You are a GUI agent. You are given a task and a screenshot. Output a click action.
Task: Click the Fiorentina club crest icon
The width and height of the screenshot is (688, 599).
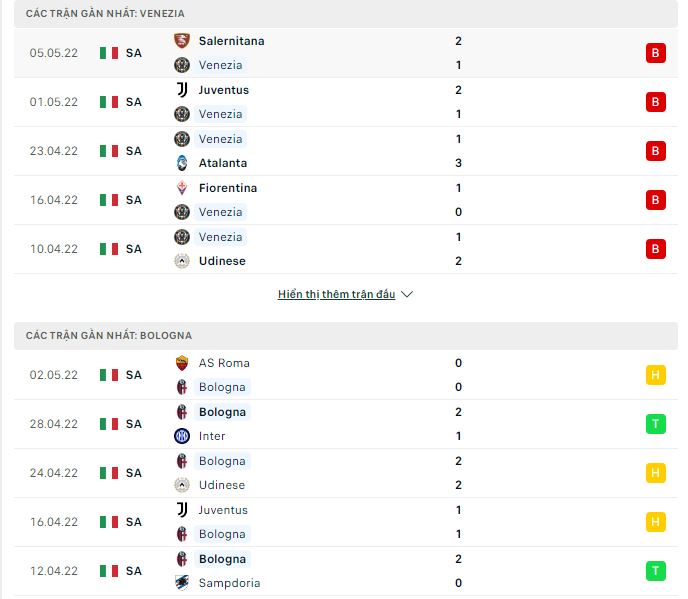click(182, 188)
